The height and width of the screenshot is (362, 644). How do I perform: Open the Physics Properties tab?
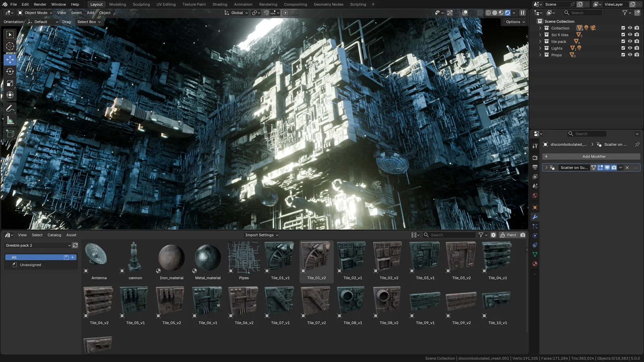[x=535, y=235]
